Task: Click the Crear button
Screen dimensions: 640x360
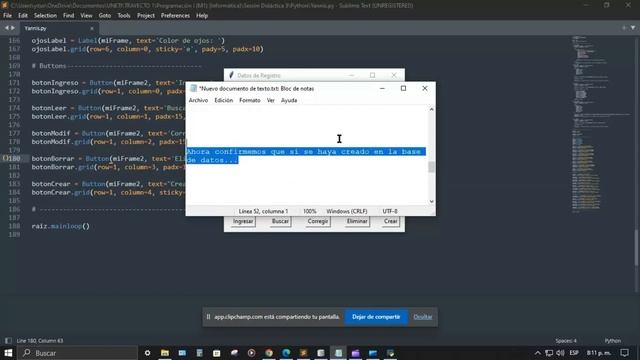Action: click(x=391, y=221)
